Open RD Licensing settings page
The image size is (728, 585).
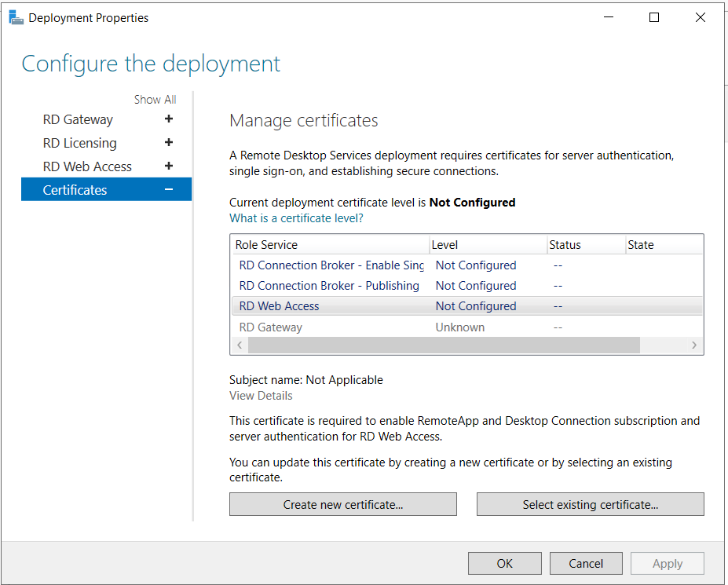point(79,143)
